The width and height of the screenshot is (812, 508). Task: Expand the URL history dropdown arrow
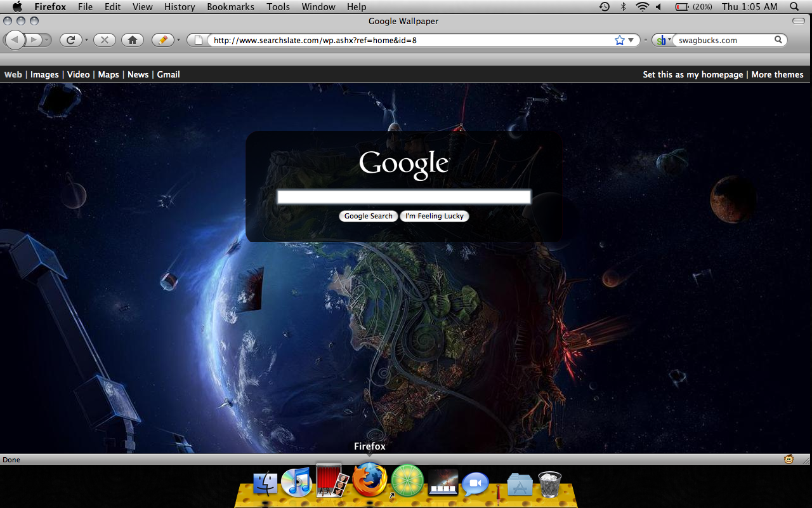pyautogui.click(x=631, y=40)
